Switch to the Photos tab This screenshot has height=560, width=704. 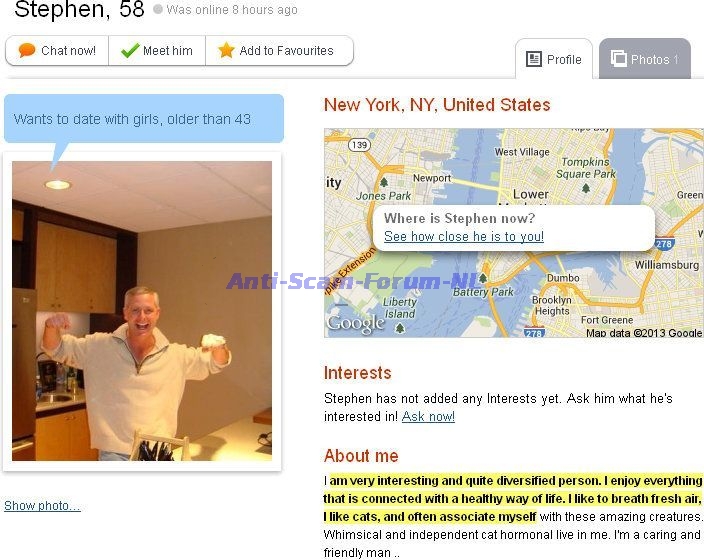(x=645, y=59)
